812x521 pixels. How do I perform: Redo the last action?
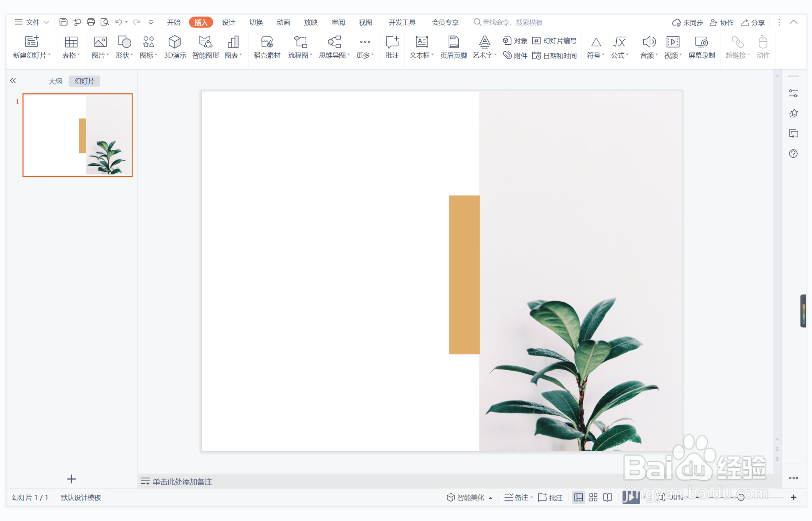click(137, 22)
